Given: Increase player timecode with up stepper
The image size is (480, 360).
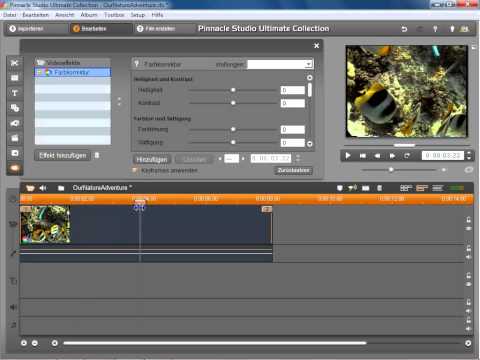Looking at the screenshot, I should 469,153.
